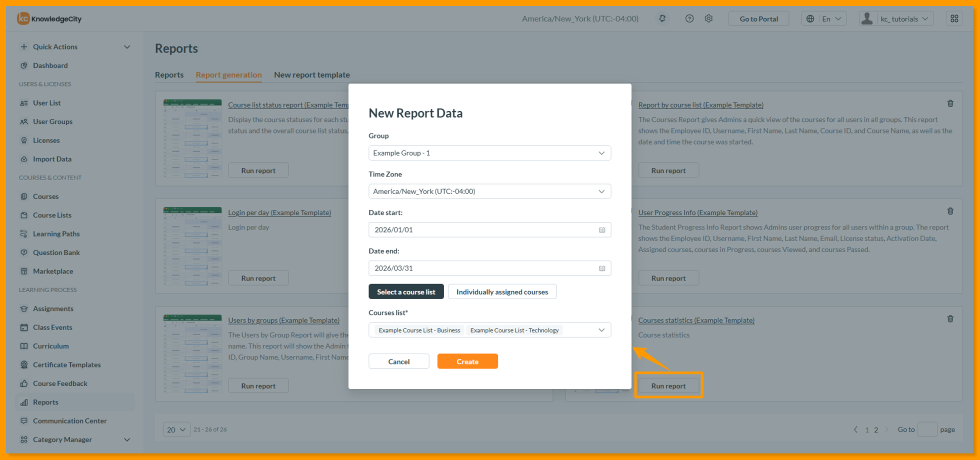980x460 pixels.
Task: Run report for Courses statistics
Action: 668,386
